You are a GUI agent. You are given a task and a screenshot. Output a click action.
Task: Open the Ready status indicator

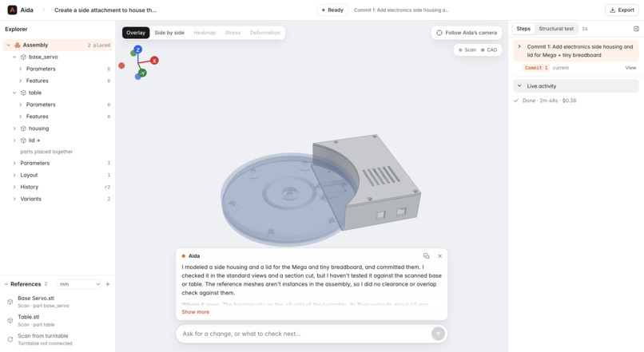tap(332, 10)
